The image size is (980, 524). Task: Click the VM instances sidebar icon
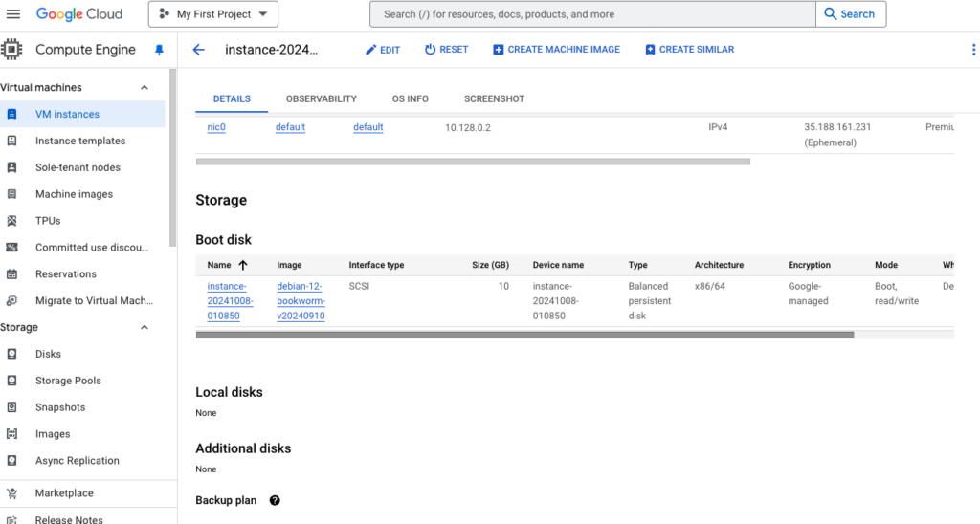pos(11,115)
